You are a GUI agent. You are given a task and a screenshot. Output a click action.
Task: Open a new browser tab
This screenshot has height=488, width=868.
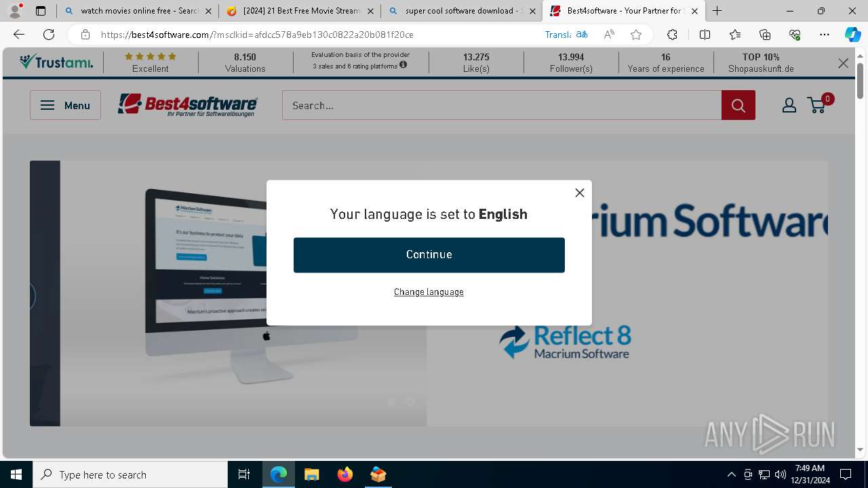717,11
